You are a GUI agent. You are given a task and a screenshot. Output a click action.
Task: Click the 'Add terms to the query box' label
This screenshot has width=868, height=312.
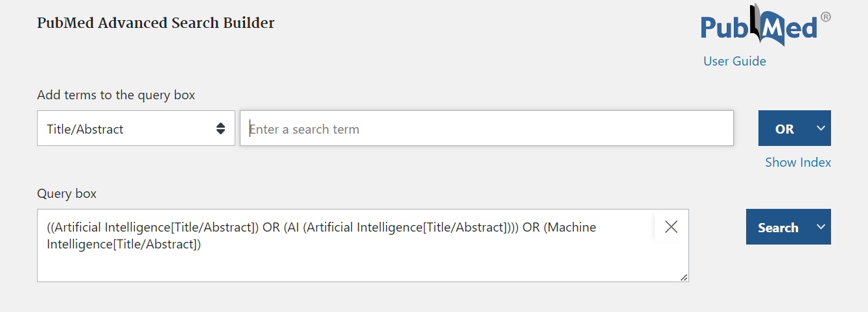coord(116,95)
